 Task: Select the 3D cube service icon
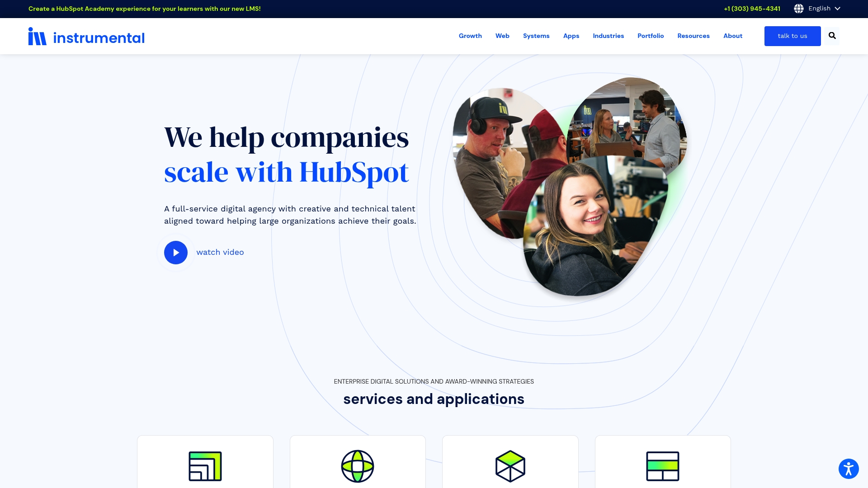510,466
